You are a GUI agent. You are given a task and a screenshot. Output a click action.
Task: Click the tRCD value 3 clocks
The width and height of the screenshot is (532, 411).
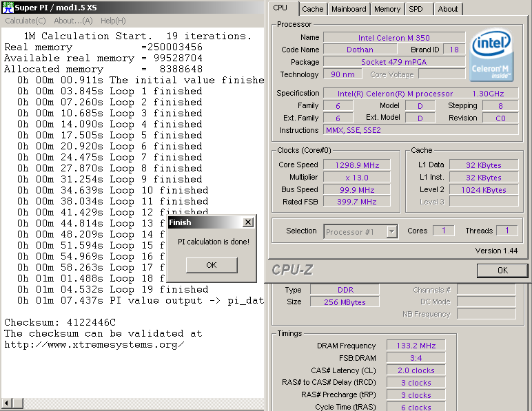click(416, 383)
